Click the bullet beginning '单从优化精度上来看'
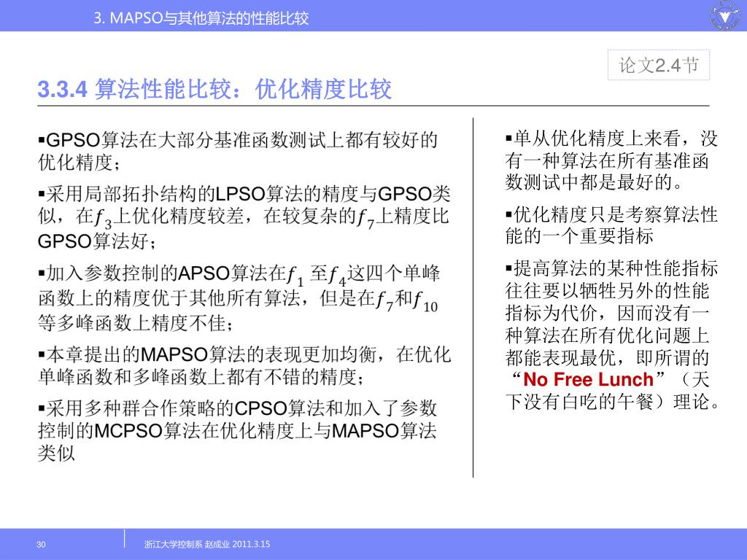The width and height of the screenshot is (747, 560). [x=612, y=160]
